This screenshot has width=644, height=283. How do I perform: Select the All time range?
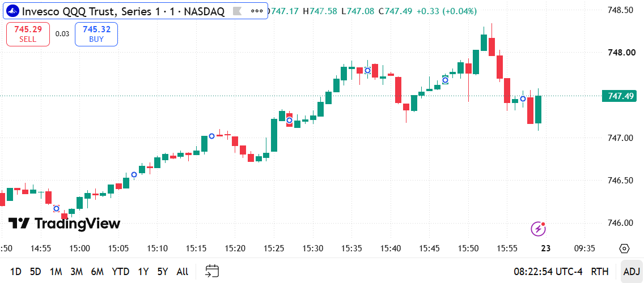(183, 272)
